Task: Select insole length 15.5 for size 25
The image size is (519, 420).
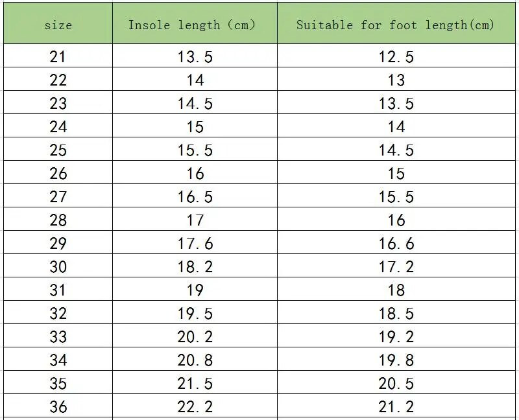Action: pyautogui.click(x=195, y=150)
